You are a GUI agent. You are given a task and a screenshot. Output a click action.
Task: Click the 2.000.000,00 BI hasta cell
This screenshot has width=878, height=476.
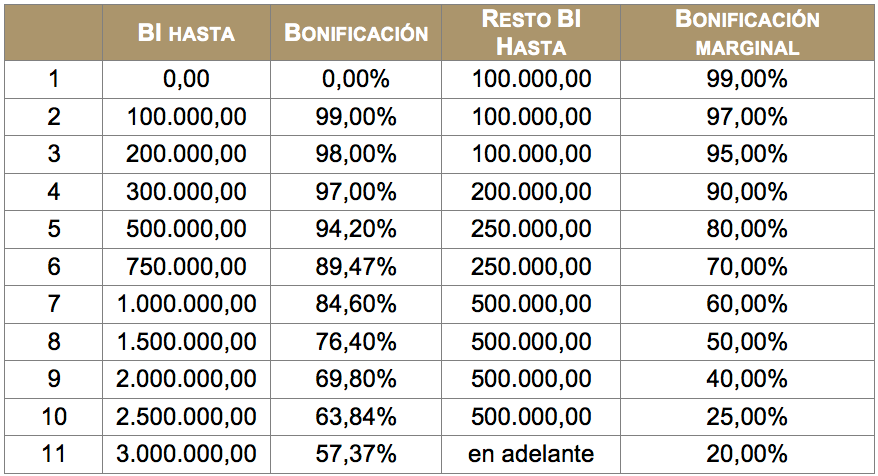point(186,379)
